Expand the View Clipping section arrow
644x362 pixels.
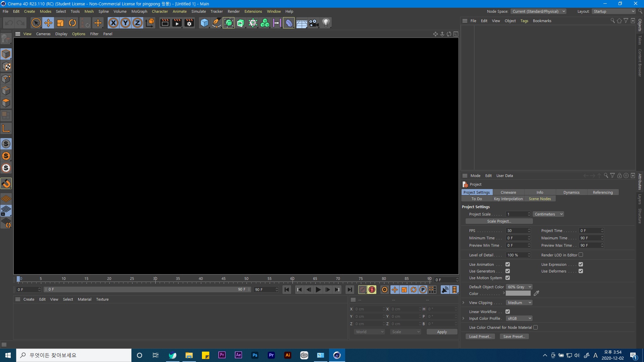[x=464, y=303]
